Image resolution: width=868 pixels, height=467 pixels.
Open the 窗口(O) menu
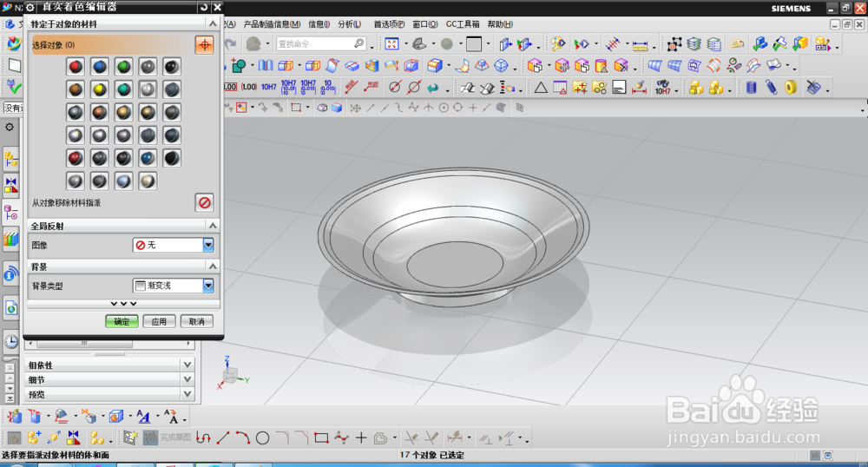424,24
